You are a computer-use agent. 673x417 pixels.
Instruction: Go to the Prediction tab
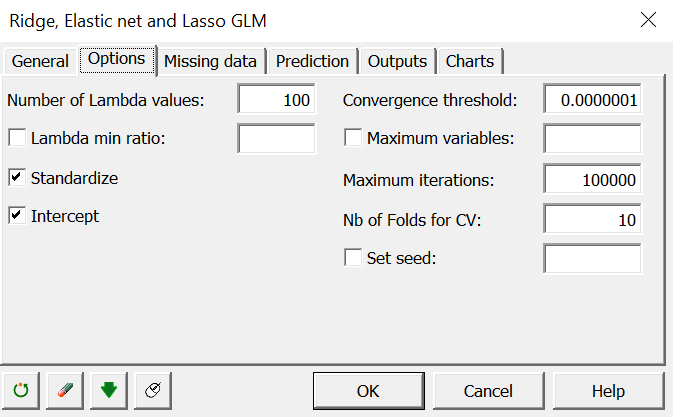pyautogui.click(x=312, y=61)
